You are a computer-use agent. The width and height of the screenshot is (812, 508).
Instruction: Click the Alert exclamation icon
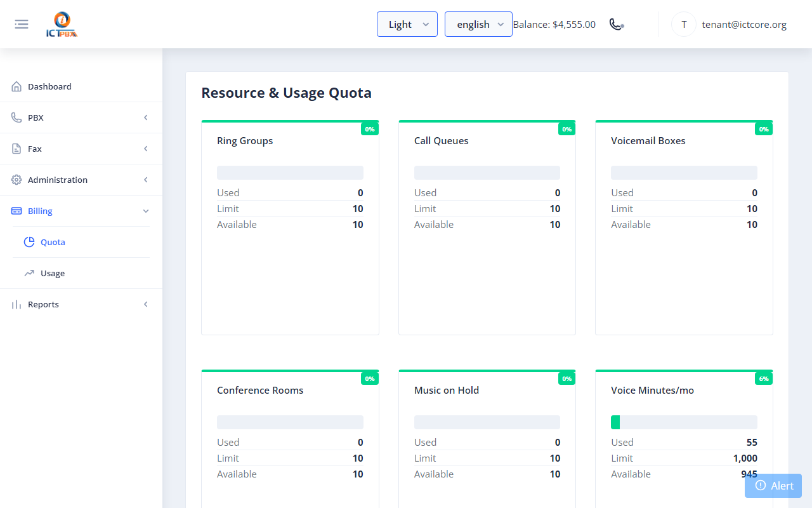[x=761, y=485]
